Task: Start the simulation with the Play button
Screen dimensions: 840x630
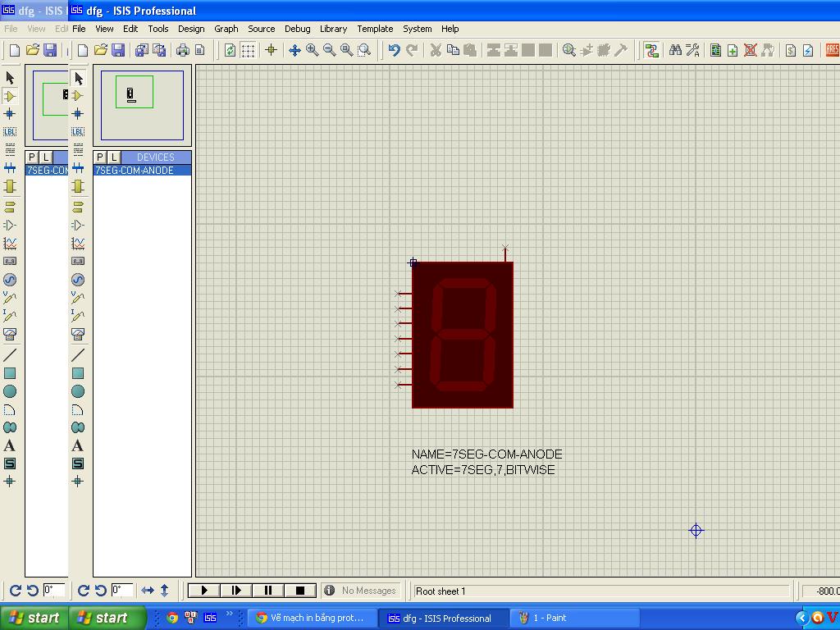Action: coord(204,590)
